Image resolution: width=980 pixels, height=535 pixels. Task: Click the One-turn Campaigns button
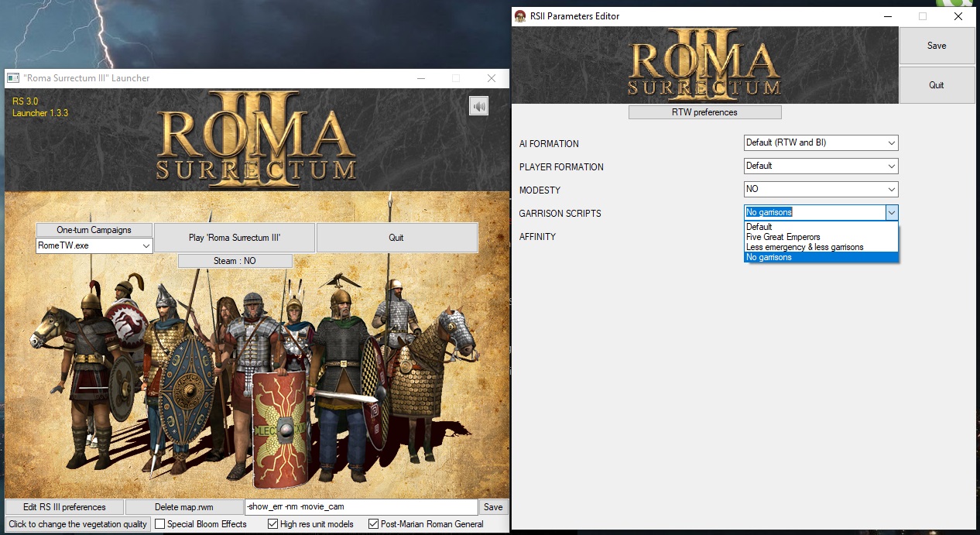coord(94,230)
